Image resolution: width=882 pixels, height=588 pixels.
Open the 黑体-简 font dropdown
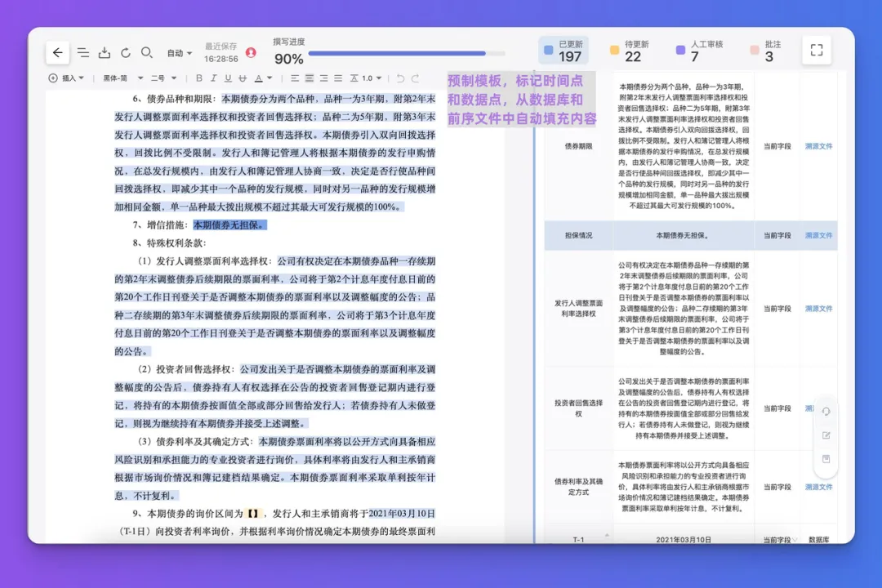[123, 78]
